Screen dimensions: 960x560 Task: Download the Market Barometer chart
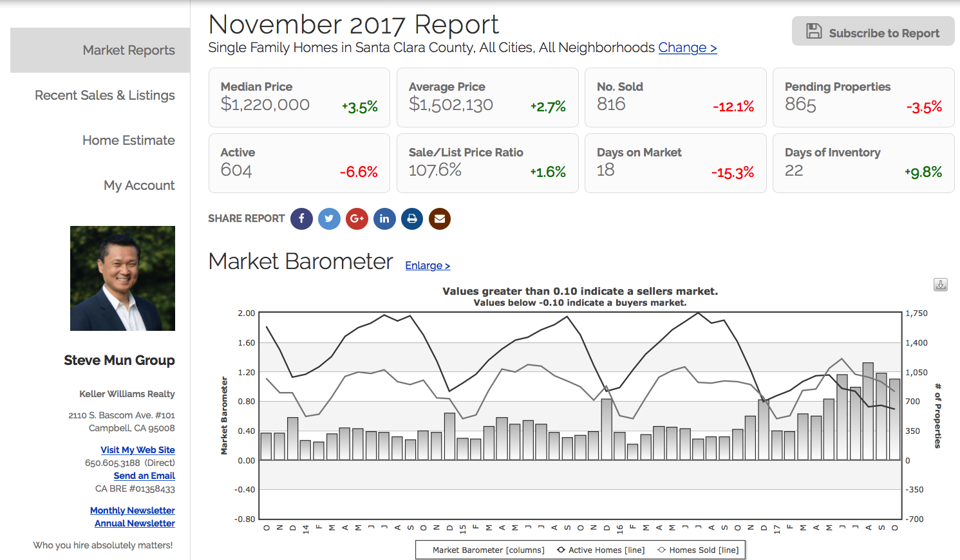click(x=941, y=285)
